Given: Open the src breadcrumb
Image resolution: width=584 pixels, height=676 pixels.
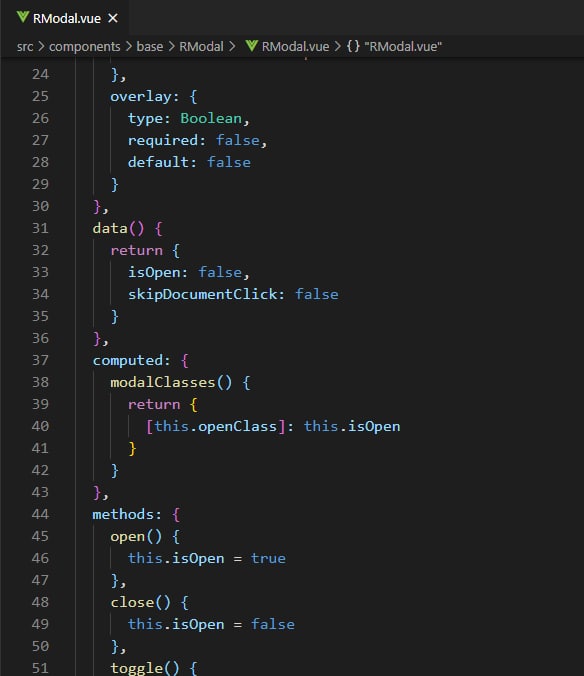Looking at the screenshot, I should pos(25,47).
